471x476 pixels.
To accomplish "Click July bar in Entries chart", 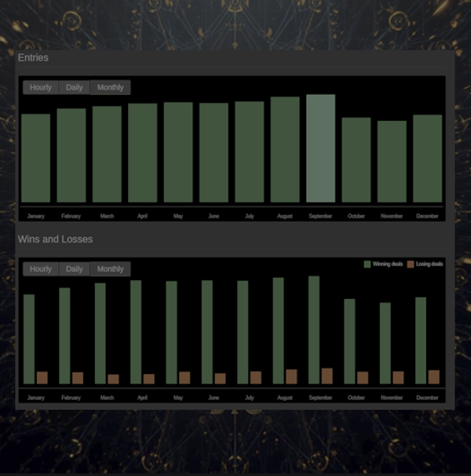I will click(x=250, y=152).
